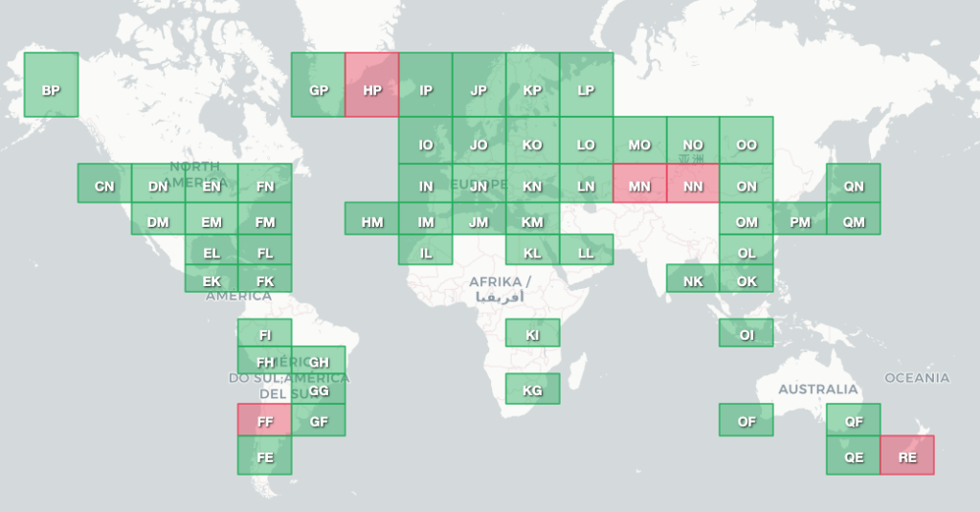Click the KI grid square in Africa
Viewport: 980px width, 512px height.
(x=532, y=333)
